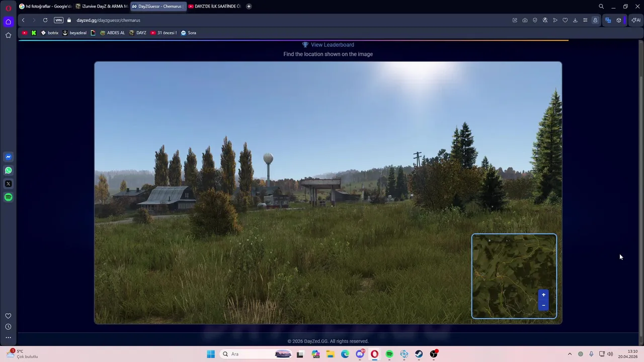
Task: Open the document icon bookmark
Action: 93,33
